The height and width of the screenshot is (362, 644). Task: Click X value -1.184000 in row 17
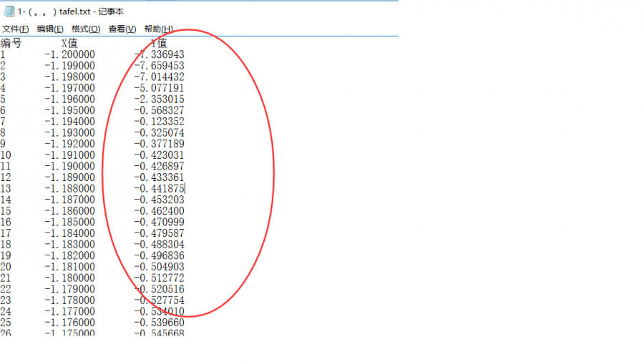(70, 233)
